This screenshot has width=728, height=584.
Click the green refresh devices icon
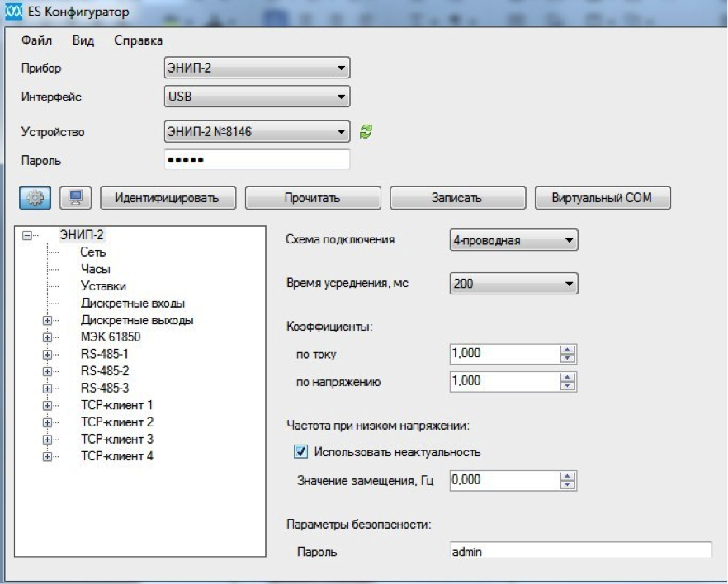[366, 131]
